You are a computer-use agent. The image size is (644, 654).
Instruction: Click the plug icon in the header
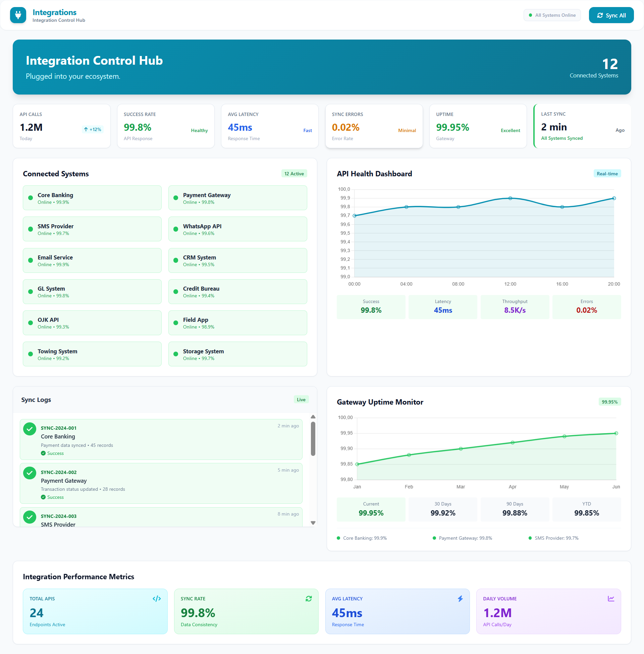18,15
